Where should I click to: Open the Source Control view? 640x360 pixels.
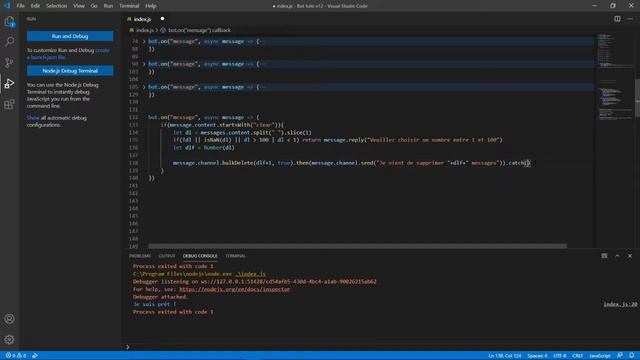(x=9, y=62)
